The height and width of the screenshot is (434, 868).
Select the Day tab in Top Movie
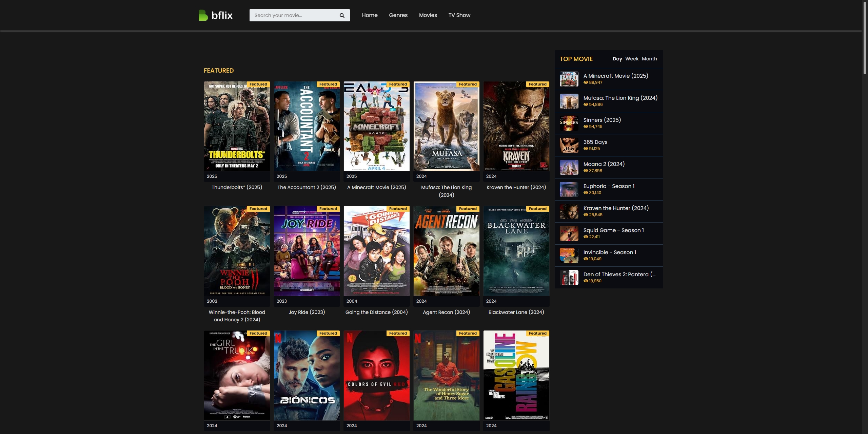coord(617,59)
